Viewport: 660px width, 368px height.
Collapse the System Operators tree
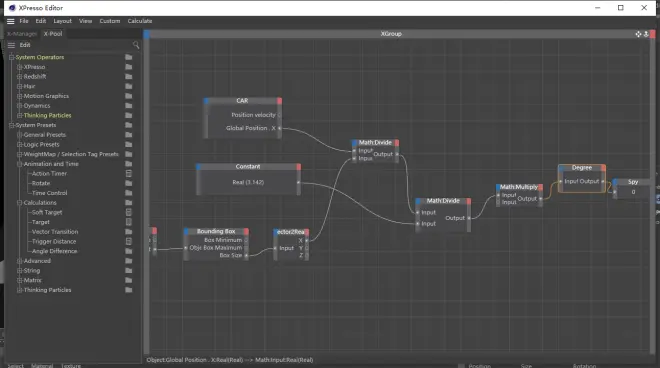tap(11, 57)
